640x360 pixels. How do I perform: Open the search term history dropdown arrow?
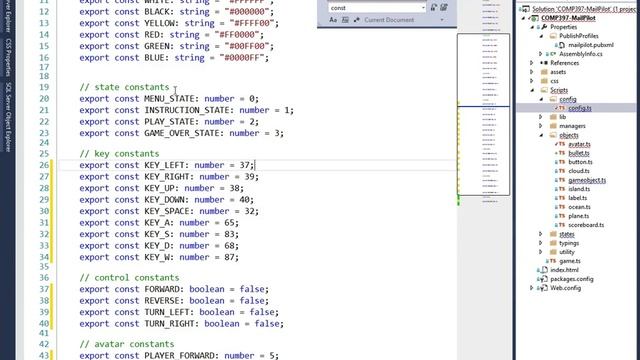tap(423, 8)
